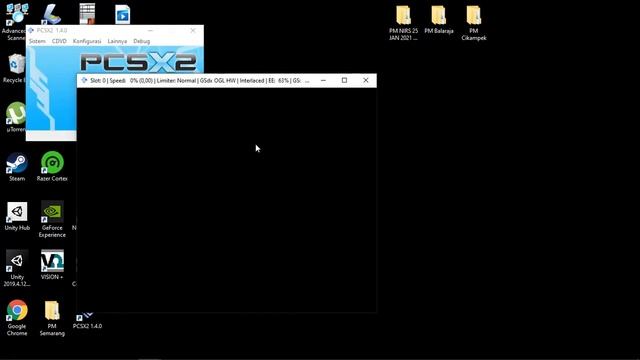
Task: Minimize the PCSX2 1.4.0 main window
Action: pos(151,30)
